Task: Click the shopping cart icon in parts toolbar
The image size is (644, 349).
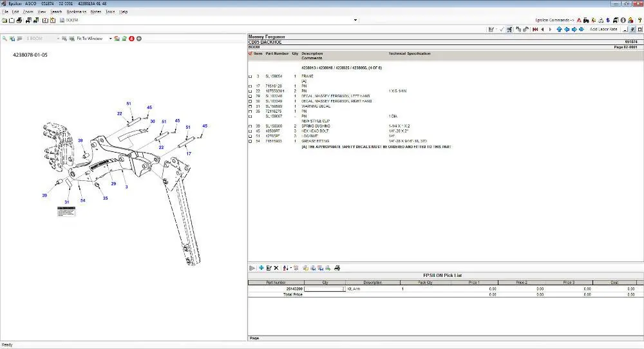Action: 509,30
